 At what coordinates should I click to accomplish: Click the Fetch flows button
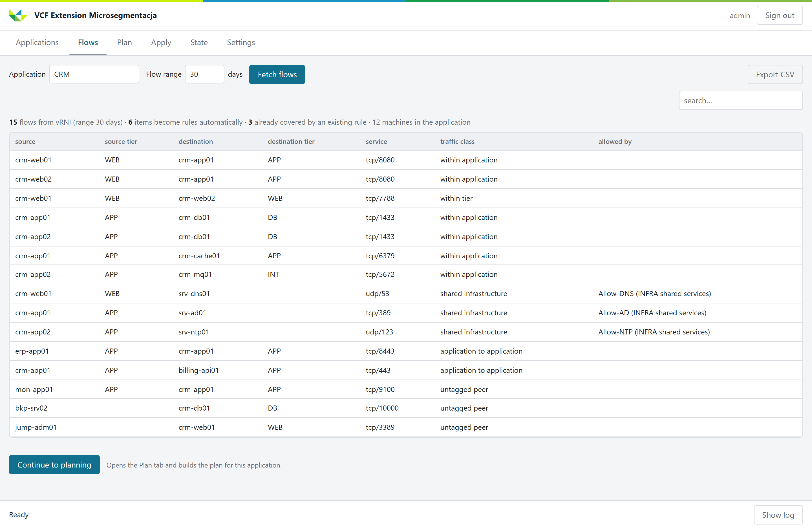point(277,74)
